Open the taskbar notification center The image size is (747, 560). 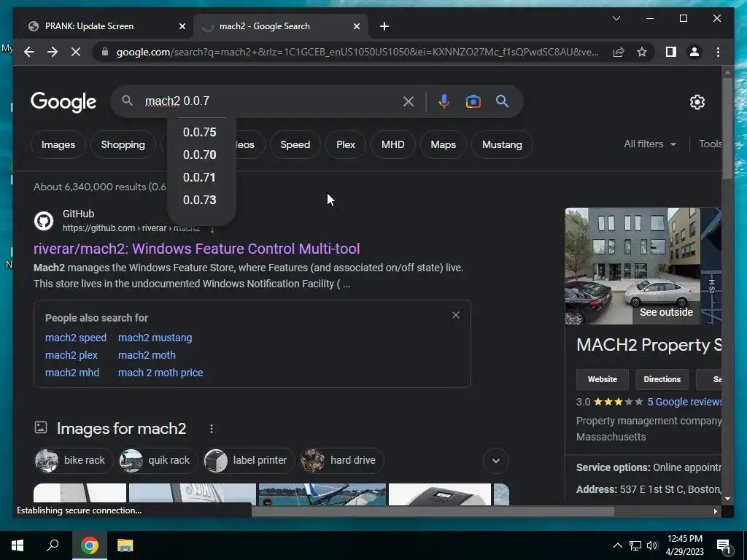(x=724, y=545)
